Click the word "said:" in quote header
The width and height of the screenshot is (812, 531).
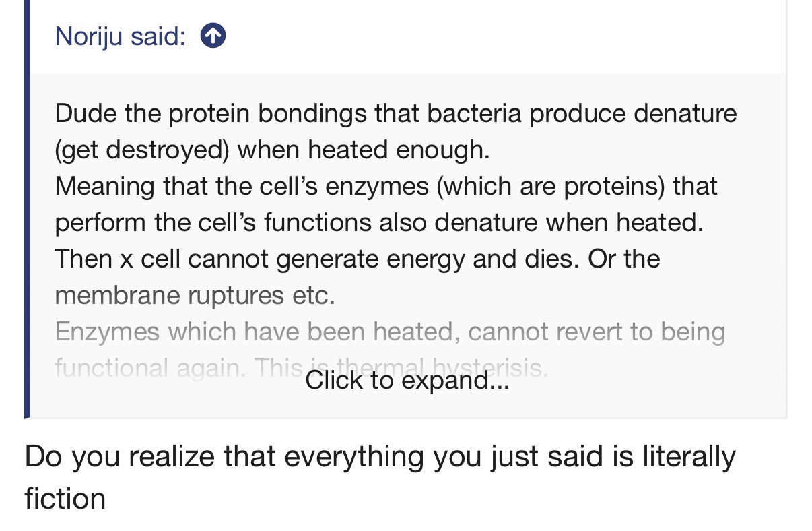tap(158, 36)
